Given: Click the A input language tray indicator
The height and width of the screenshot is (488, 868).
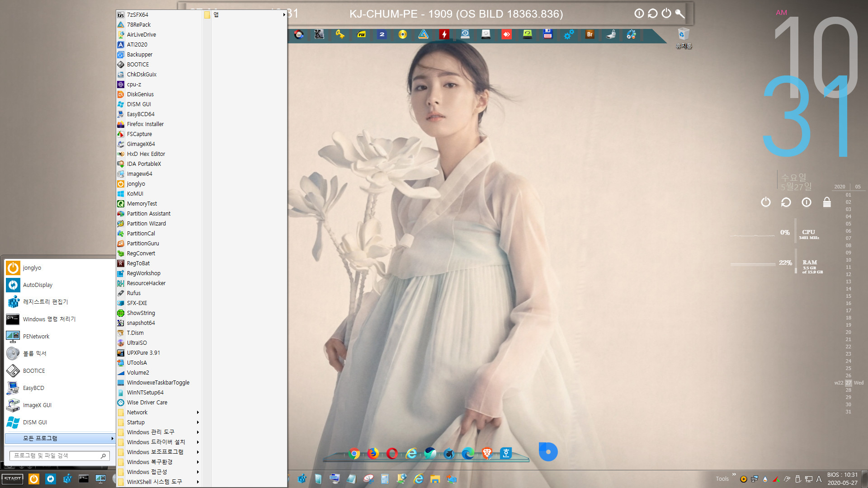Looking at the screenshot, I should (819, 479).
